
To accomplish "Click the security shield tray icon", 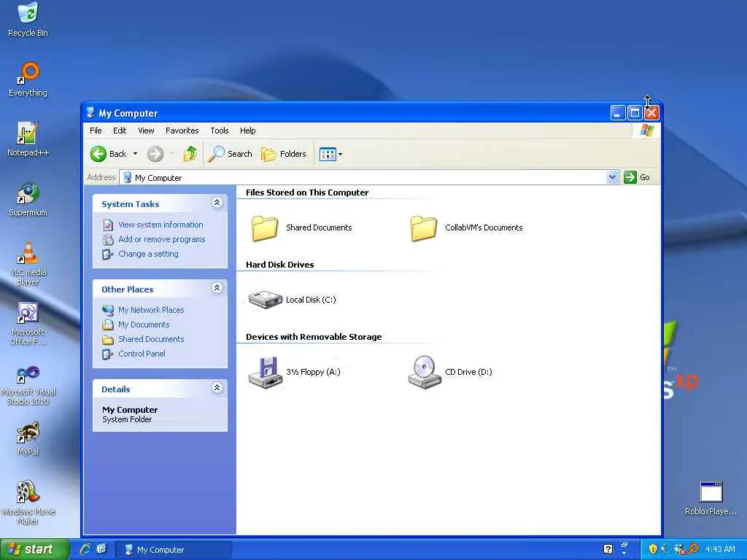I will (x=653, y=549).
